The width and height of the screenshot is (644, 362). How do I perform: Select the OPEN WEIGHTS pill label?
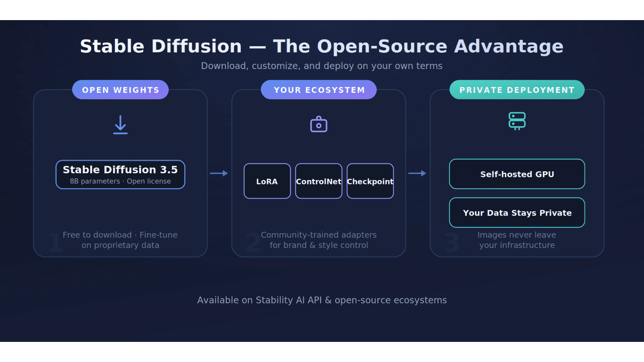120,89
